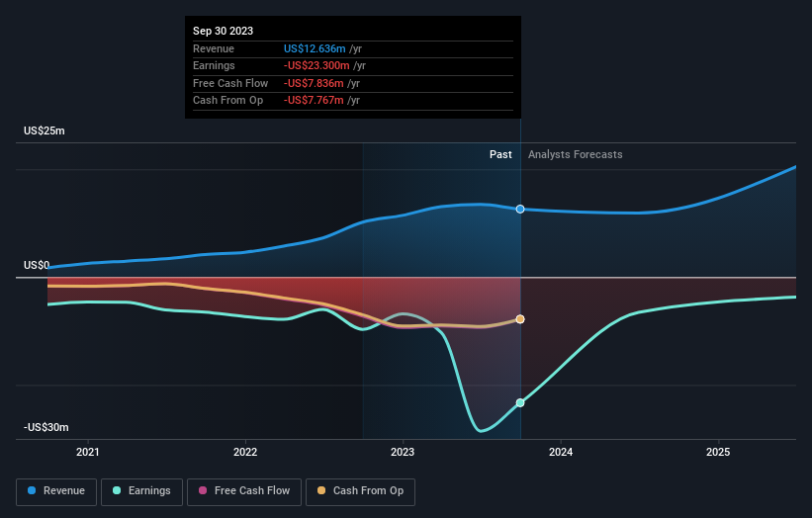Click the 2025 x-axis label

point(718,452)
